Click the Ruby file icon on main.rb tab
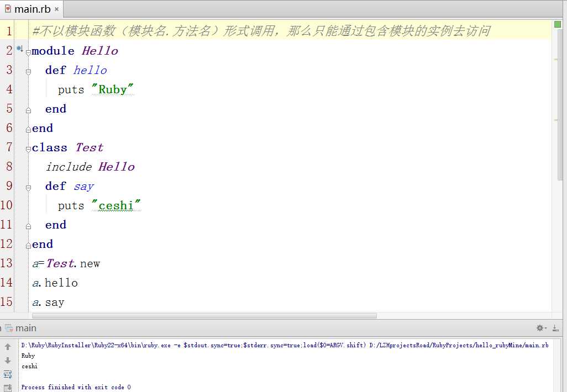Screen dimensions: 567x392 coord(8,9)
